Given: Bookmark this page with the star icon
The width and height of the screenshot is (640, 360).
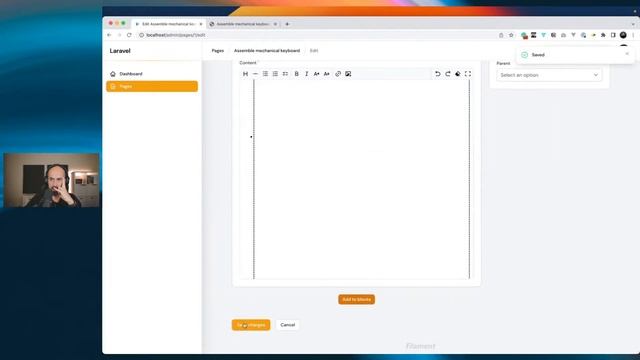Looking at the screenshot, I should tap(511, 35).
